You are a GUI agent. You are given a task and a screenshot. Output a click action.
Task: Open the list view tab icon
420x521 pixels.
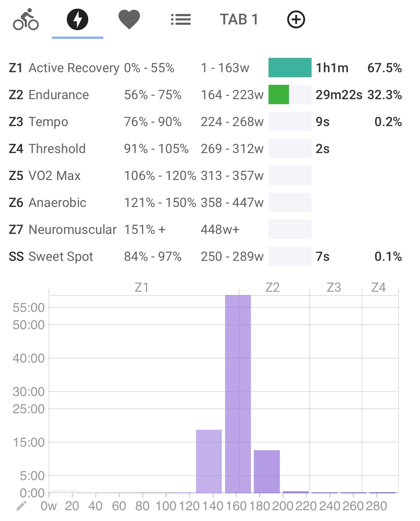(181, 20)
